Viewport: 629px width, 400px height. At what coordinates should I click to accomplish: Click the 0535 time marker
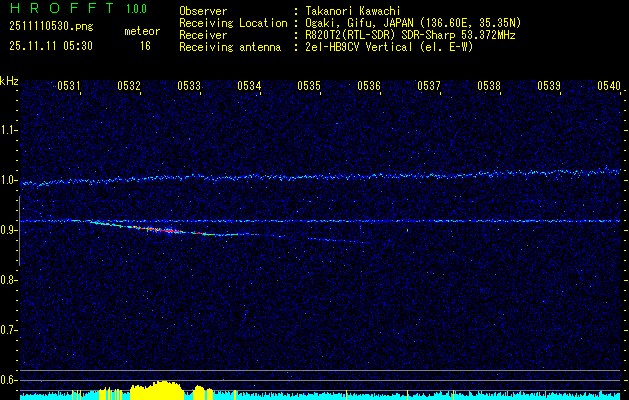pos(309,86)
